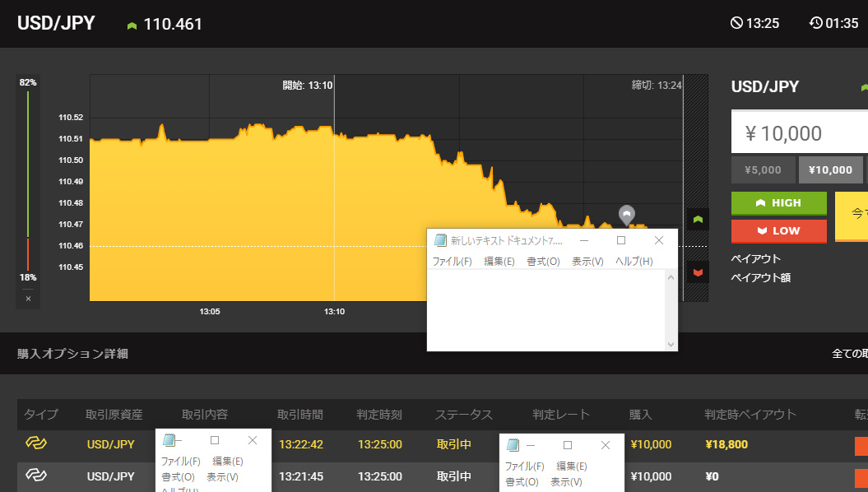Close the large Notepad window
The image size is (868, 492).
[x=659, y=240]
